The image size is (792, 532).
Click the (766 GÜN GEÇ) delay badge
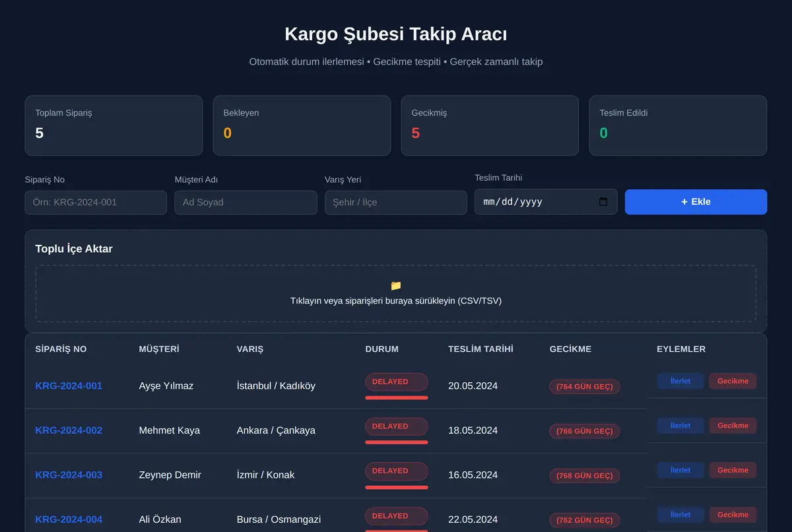(585, 432)
